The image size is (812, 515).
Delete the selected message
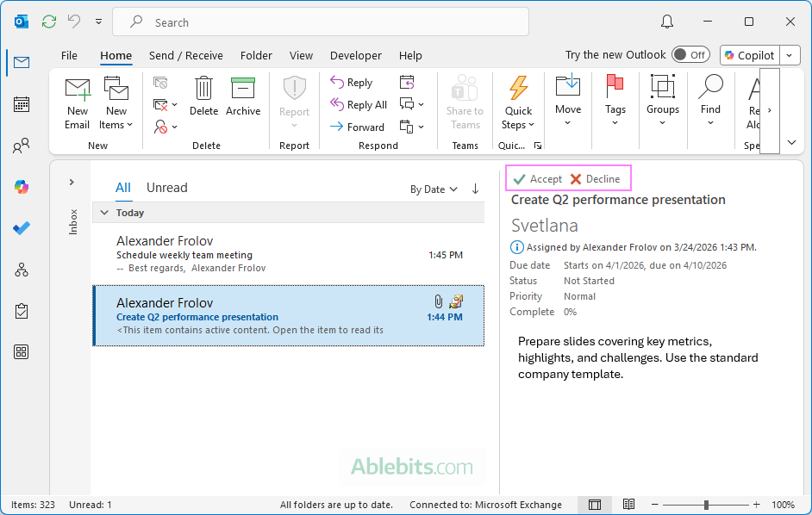pos(203,102)
